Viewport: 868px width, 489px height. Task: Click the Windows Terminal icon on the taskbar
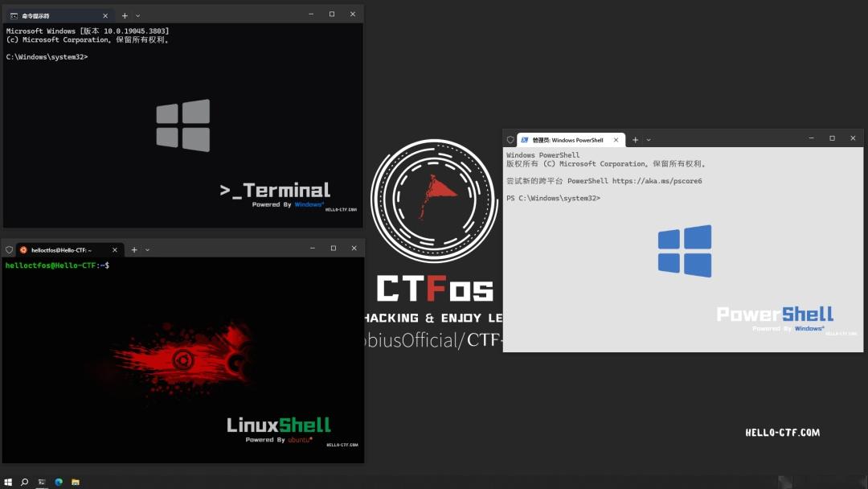[41, 481]
